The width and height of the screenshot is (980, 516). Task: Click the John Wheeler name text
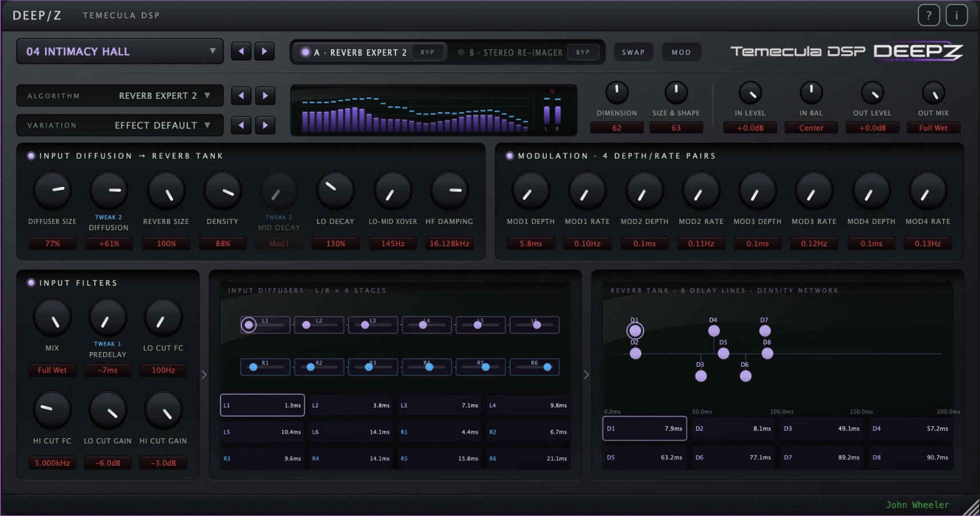click(x=917, y=505)
